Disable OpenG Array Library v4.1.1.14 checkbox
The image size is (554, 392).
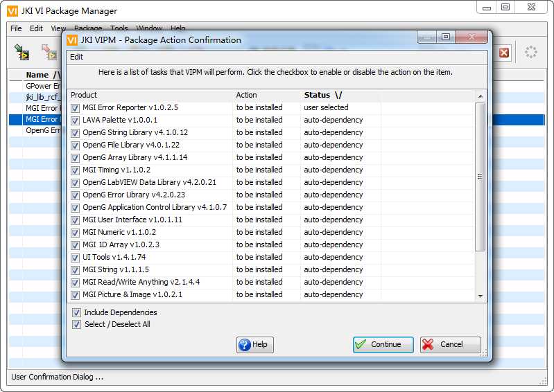coord(75,158)
